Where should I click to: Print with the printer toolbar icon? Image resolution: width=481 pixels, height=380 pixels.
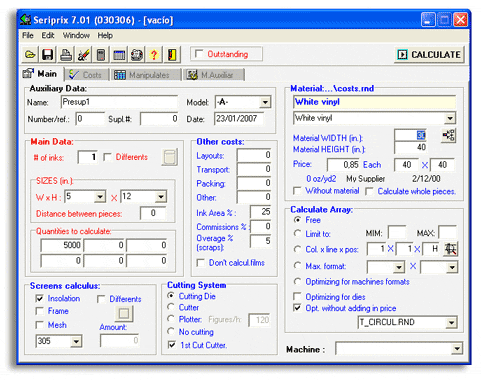[66, 54]
